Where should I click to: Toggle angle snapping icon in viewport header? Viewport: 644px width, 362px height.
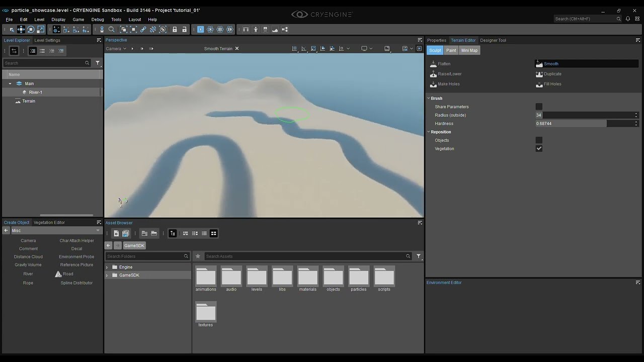(x=304, y=49)
